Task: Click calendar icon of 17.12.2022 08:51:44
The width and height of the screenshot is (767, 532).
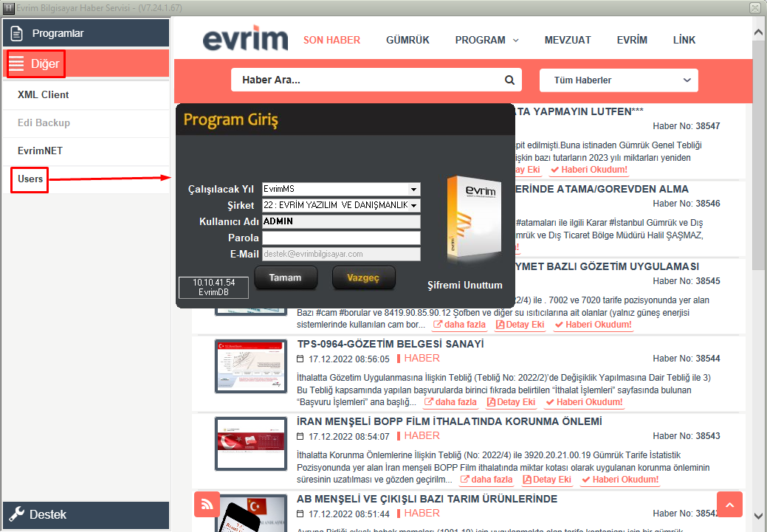Action: (x=300, y=514)
